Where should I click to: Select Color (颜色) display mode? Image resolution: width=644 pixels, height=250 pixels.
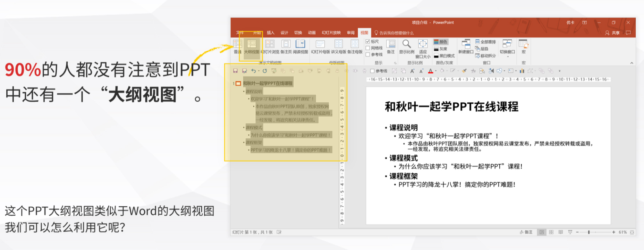click(441, 42)
